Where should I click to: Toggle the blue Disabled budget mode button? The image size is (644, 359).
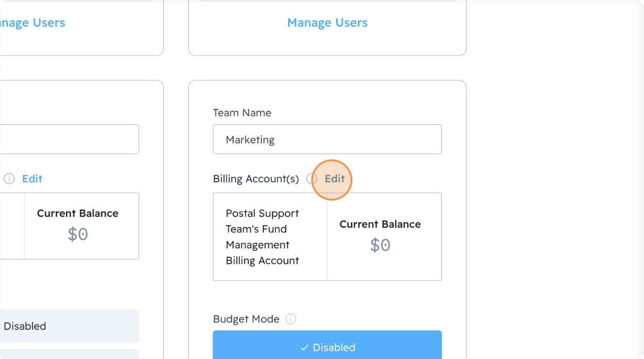[327, 347]
